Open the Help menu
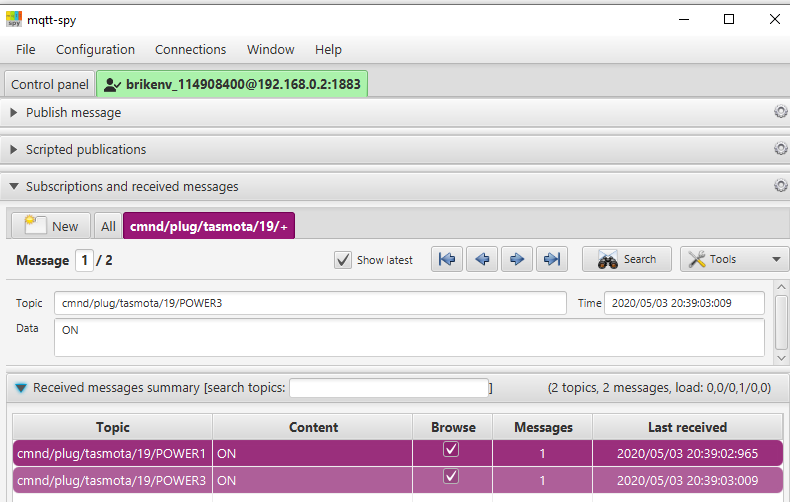The image size is (790, 502). tap(328, 49)
